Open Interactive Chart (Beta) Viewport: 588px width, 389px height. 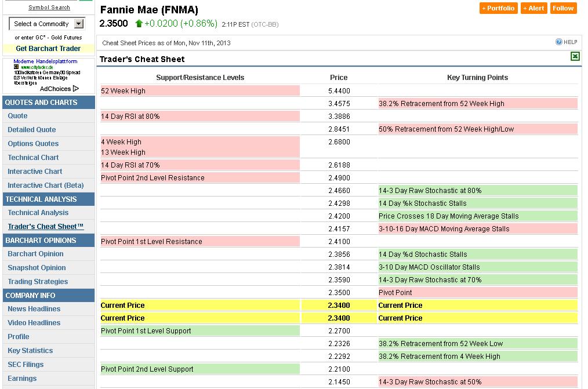(x=46, y=186)
